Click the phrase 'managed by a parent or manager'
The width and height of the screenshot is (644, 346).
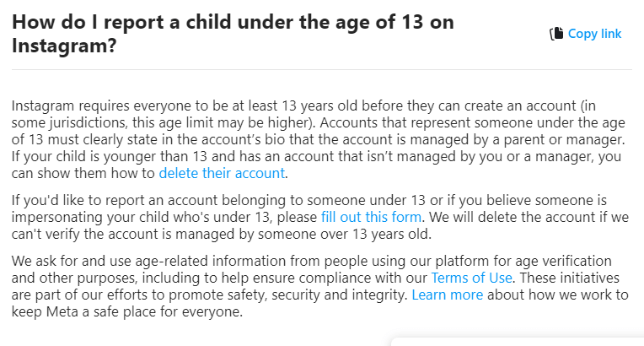coord(518,139)
